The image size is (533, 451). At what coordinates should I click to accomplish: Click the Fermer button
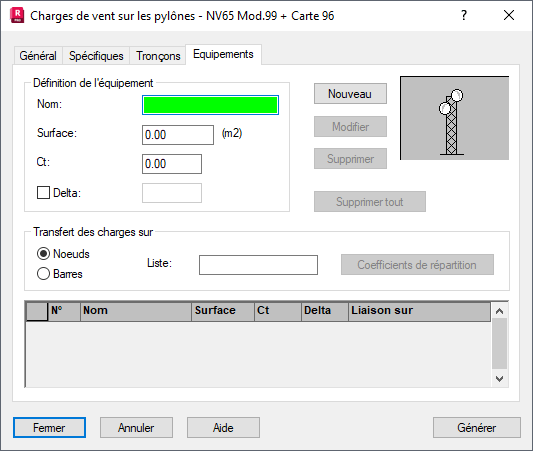point(49,428)
